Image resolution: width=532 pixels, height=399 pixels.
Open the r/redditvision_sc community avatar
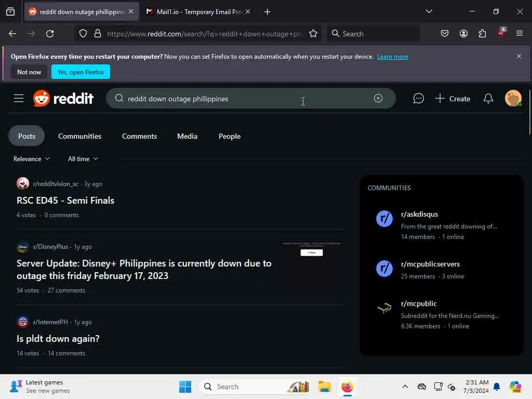[x=23, y=183]
